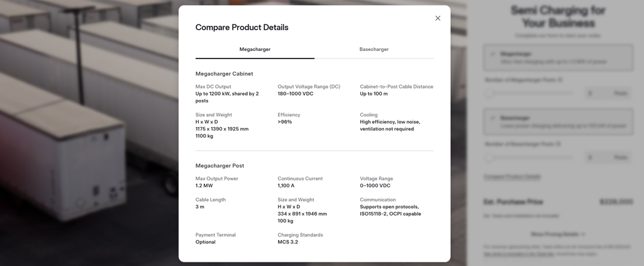Click the info icon beside Number of Megacharger Posts
Image resolution: width=644 pixels, height=266 pixels.
click(x=560, y=80)
